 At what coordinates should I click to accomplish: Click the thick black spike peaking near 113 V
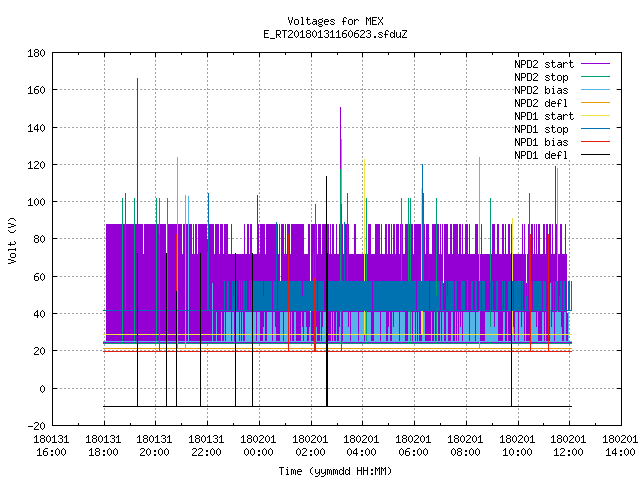tap(327, 291)
